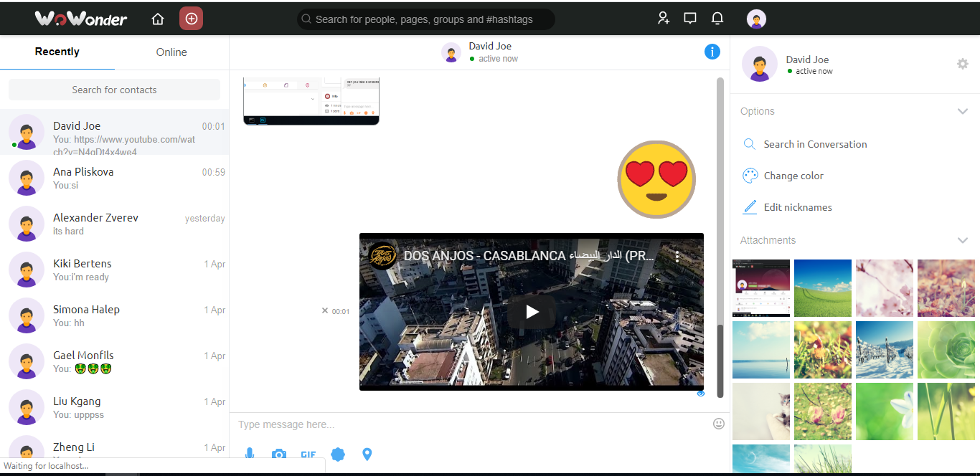This screenshot has width=980, height=476.
Task: Click Ana Pliskova's avatar in contacts
Action: tap(27, 178)
